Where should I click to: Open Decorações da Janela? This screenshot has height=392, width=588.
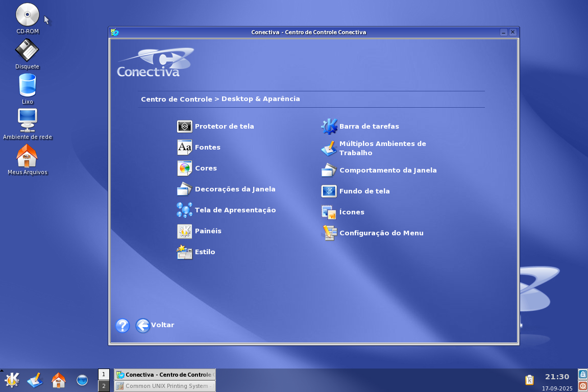(x=236, y=189)
